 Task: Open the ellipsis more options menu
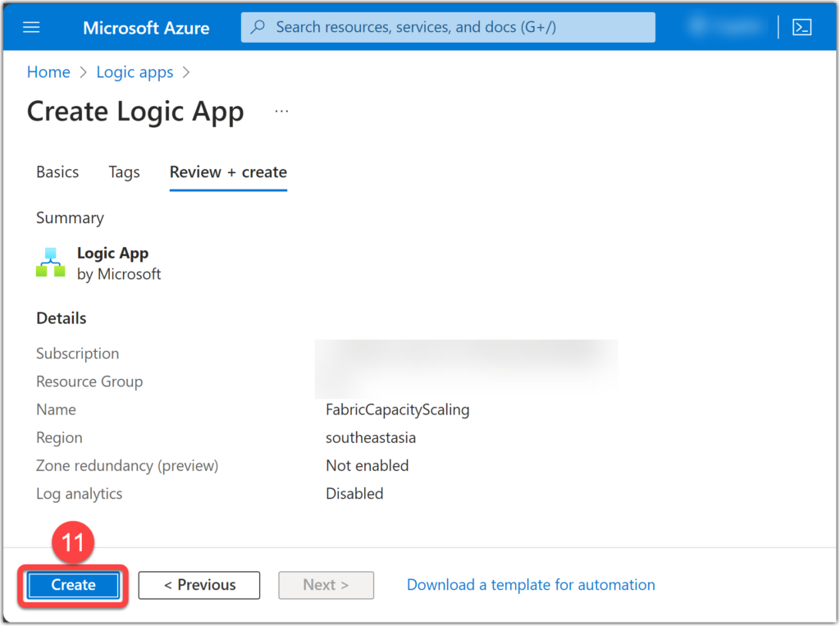click(281, 112)
